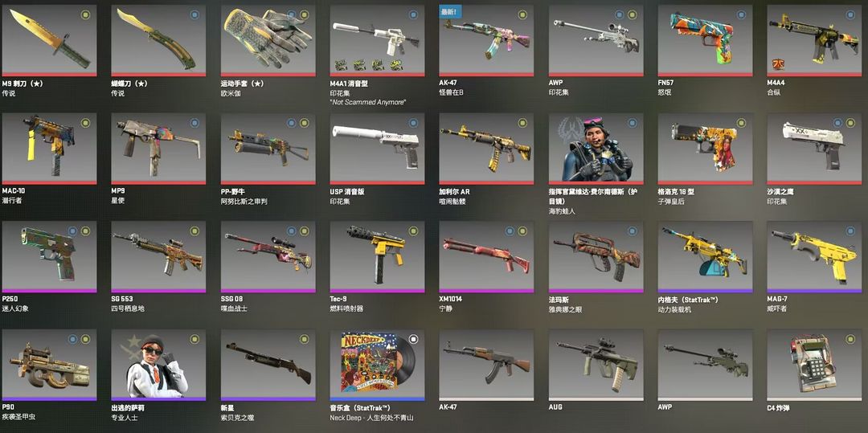Screen dimensions: 868x433
Task: Choose the FN57 怒氓 pistol
Action: pyautogui.click(x=705, y=40)
